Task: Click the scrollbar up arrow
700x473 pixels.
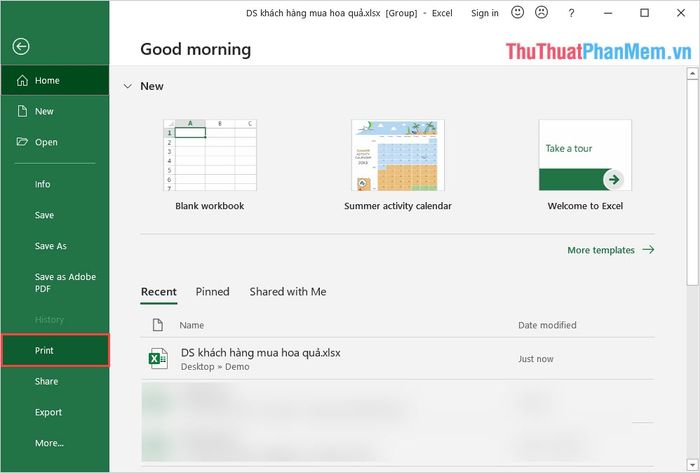Action: pyautogui.click(x=692, y=73)
